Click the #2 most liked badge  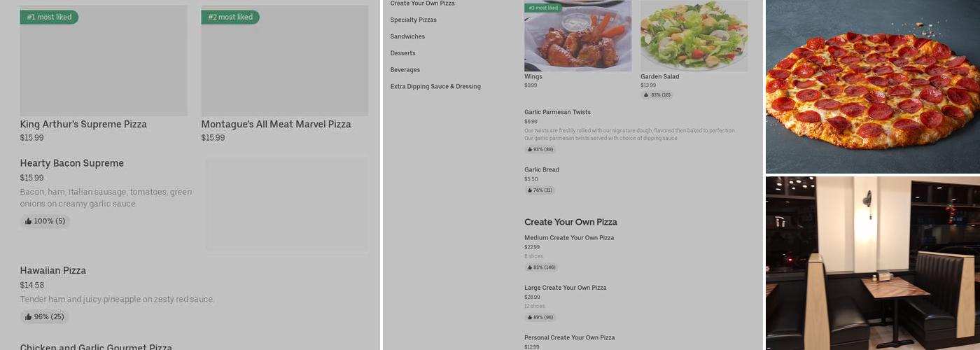[230, 17]
